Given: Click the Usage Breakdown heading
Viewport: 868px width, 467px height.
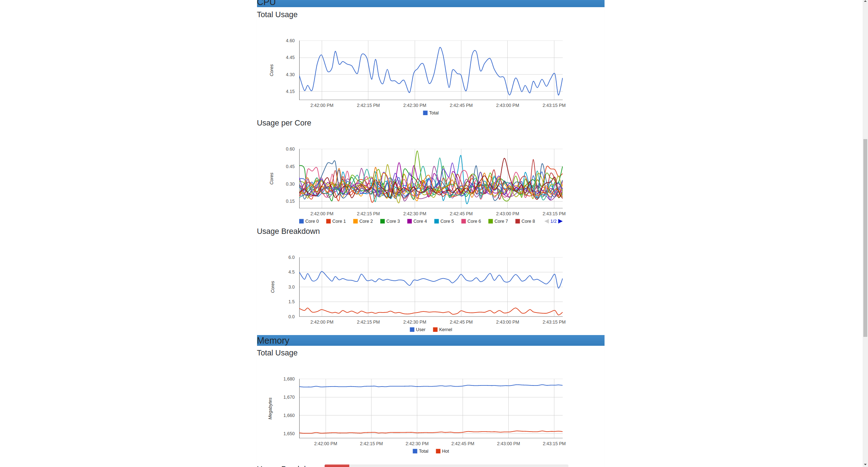Looking at the screenshot, I should (x=288, y=231).
